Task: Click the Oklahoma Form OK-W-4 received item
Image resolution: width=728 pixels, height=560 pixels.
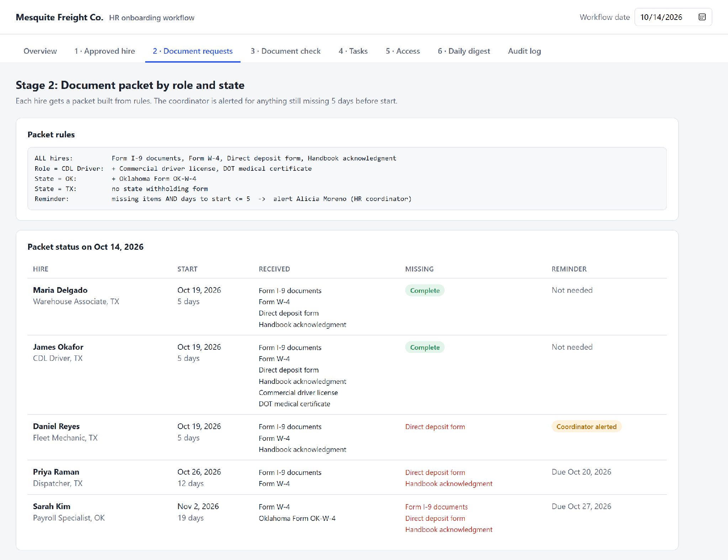Action: click(297, 518)
